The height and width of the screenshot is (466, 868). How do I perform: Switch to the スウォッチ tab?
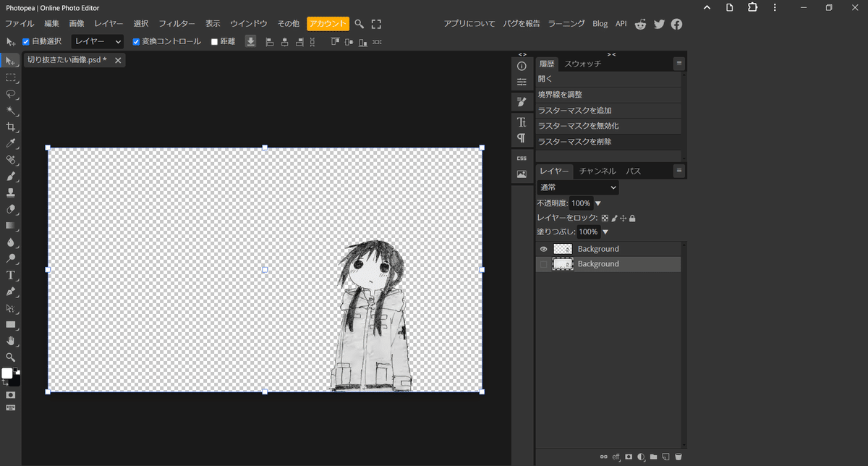(x=582, y=64)
